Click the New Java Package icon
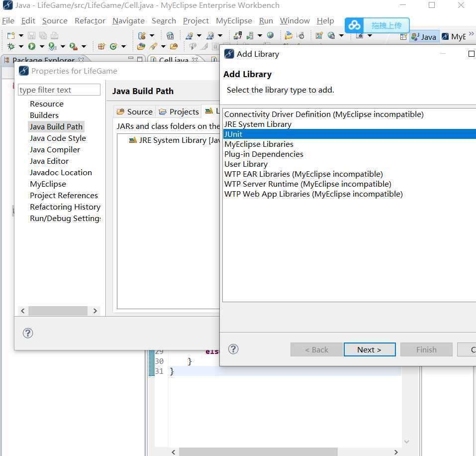Screen dimensions: 476x456 pos(101,46)
